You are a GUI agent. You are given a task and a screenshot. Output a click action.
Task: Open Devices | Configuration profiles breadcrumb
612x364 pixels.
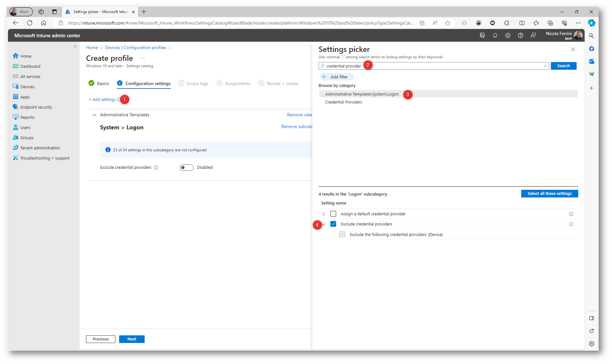[x=136, y=47]
